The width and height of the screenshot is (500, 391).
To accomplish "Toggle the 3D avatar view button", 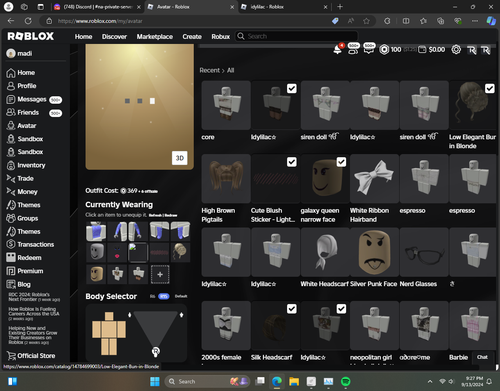I will coord(180,158).
